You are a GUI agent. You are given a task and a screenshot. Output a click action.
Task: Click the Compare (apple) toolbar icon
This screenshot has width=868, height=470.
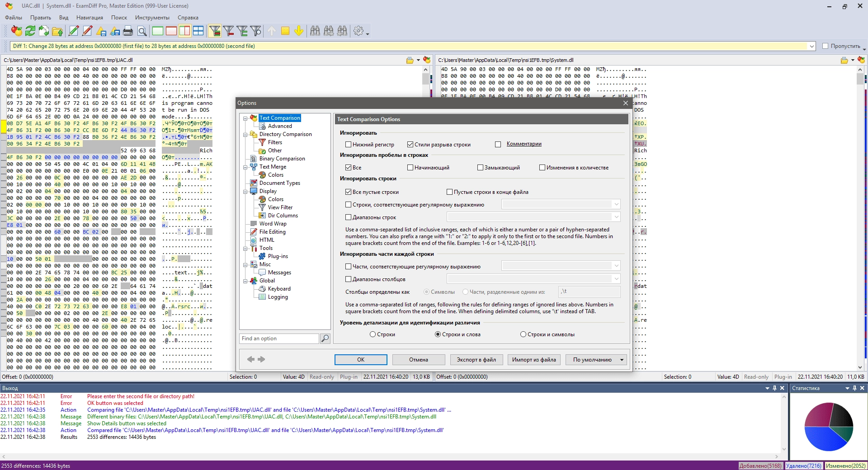click(17, 31)
